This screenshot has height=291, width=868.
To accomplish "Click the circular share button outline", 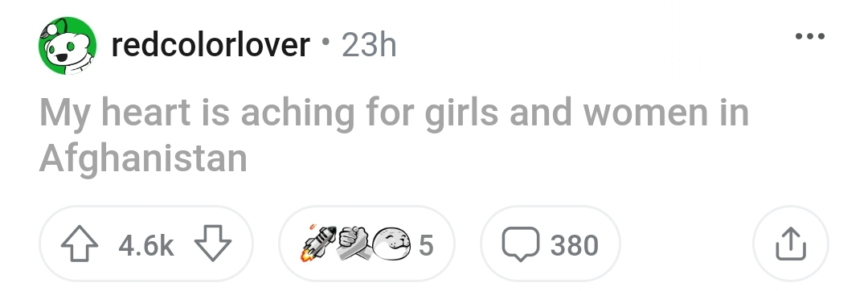I will click(x=791, y=244).
